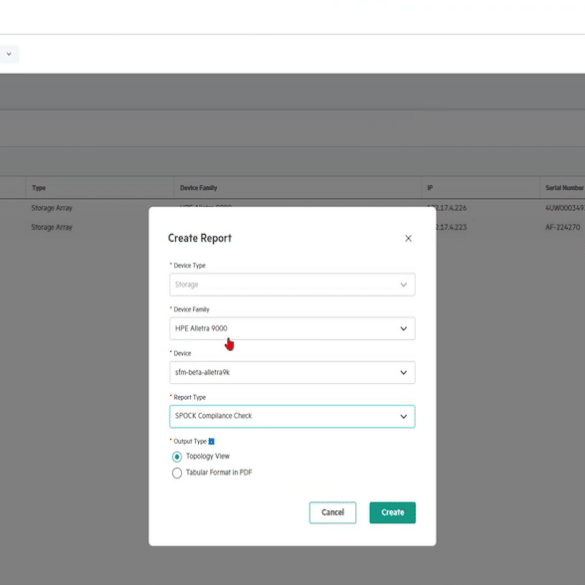The height and width of the screenshot is (585, 585).
Task: Click the IP column header
Action: 430,188
